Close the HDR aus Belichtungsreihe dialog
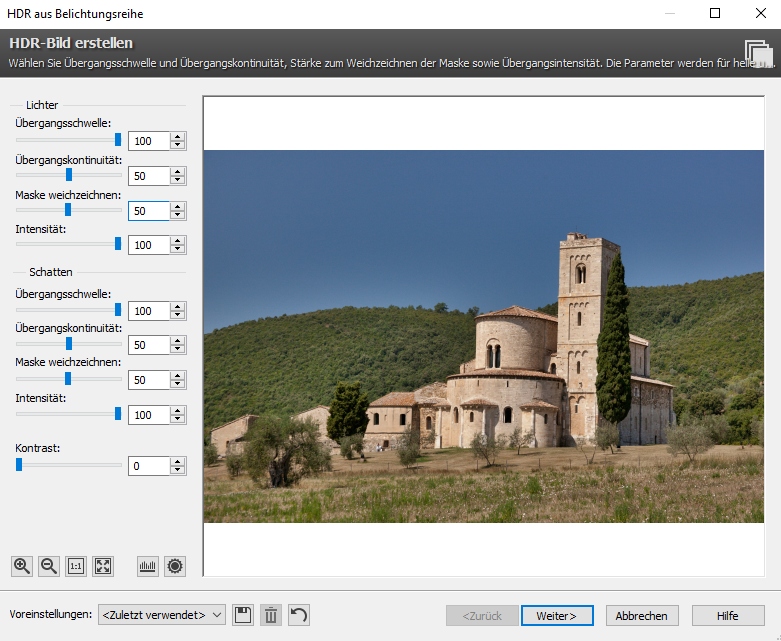The width and height of the screenshot is (781, 641). pos(761,13)
